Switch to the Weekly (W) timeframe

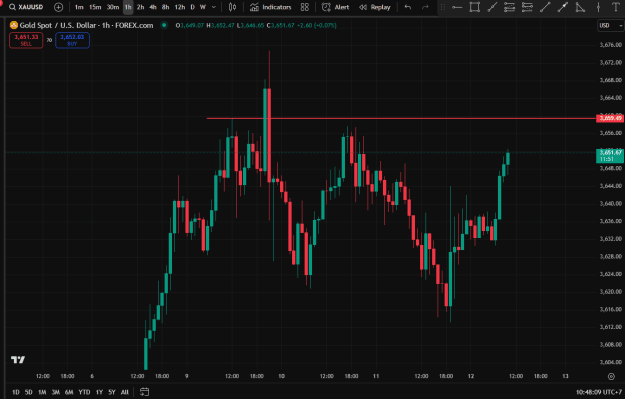(203, 7)
